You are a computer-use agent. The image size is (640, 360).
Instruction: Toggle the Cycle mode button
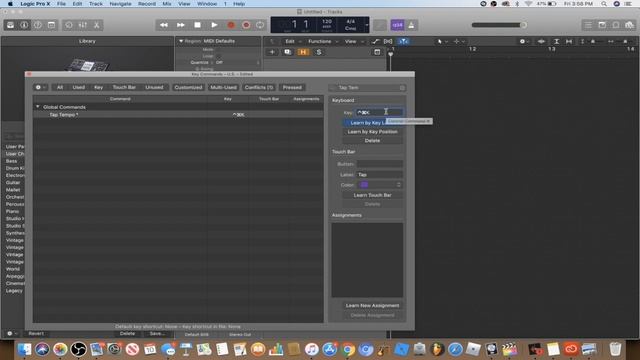click(260, 25)
